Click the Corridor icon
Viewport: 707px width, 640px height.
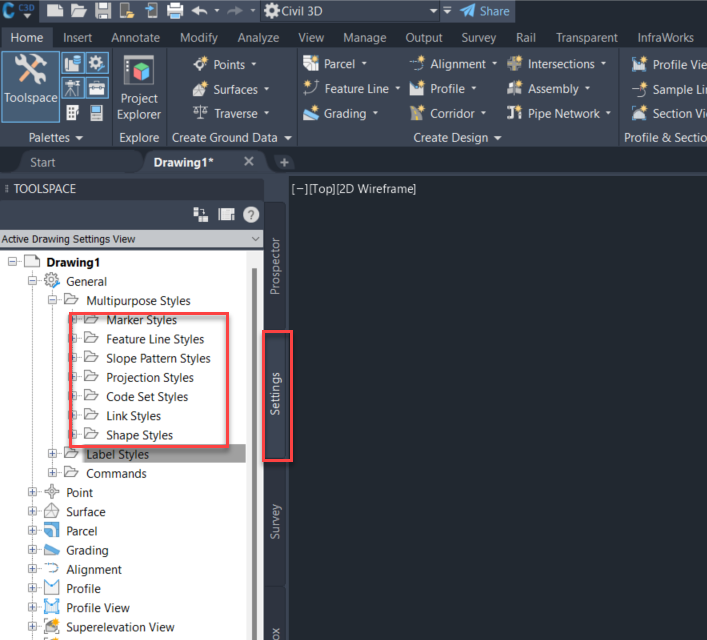[x=417, y=113]
